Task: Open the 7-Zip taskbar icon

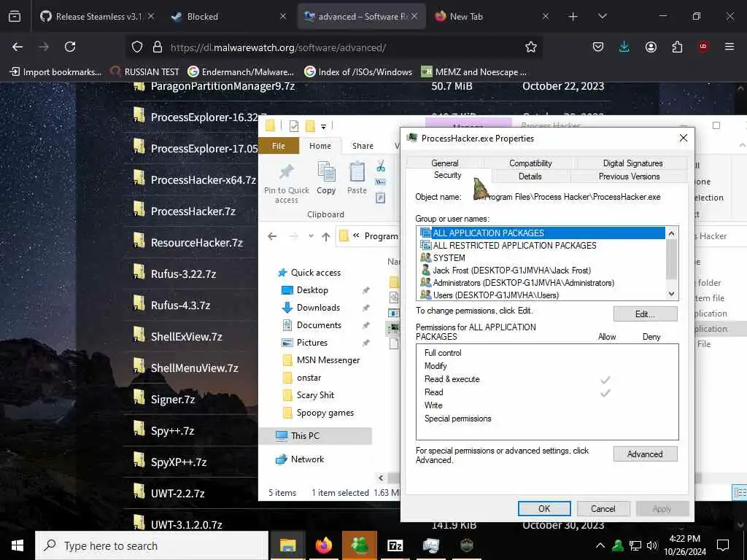Action: coord(395,545)
